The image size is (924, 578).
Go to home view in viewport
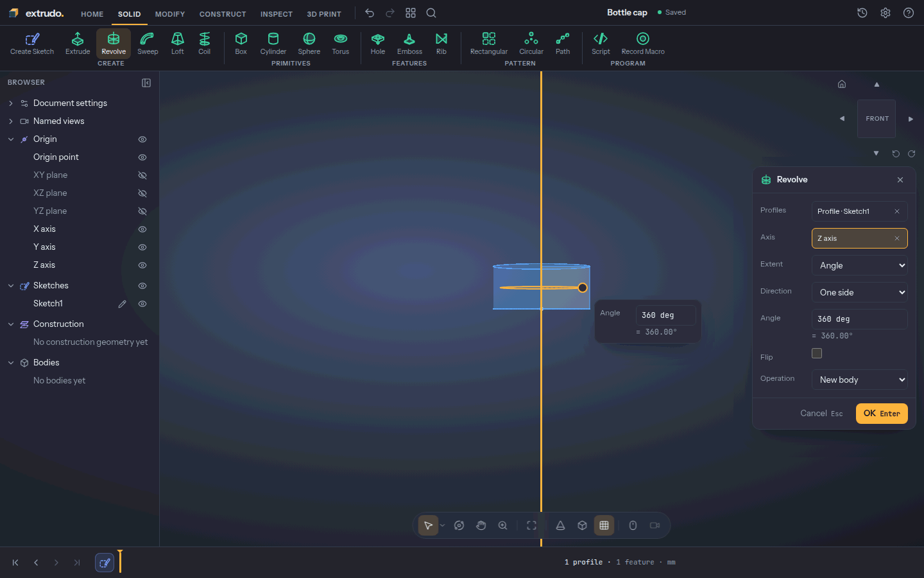click(x=842, y=84)
